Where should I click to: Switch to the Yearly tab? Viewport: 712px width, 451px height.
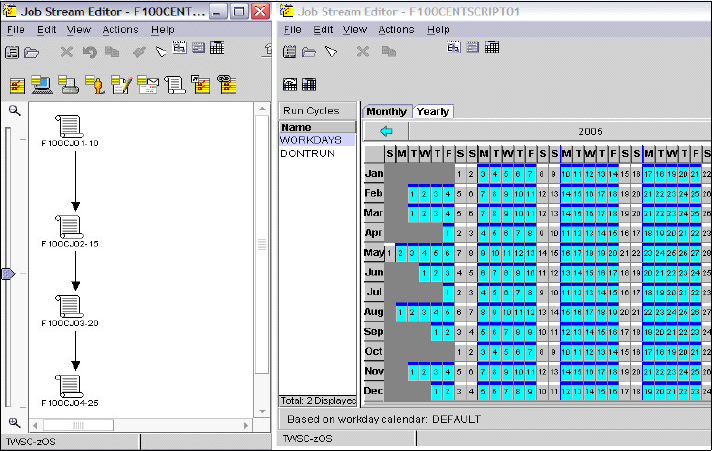433,111
